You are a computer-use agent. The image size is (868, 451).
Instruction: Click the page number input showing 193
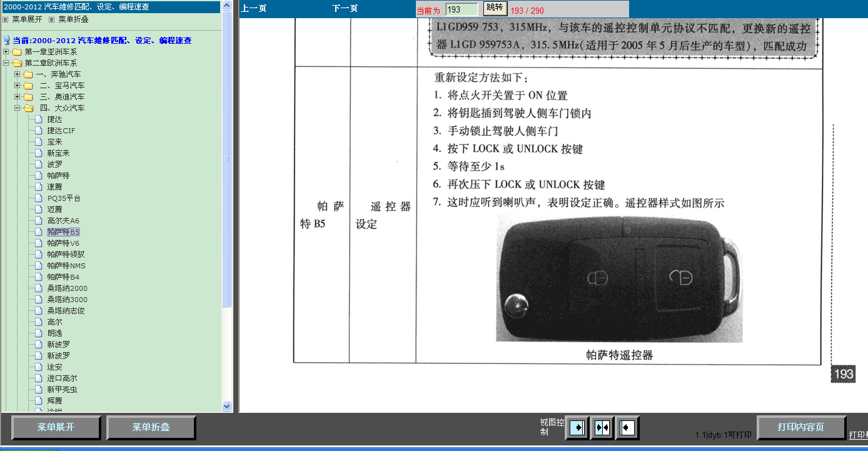point(462,9)
